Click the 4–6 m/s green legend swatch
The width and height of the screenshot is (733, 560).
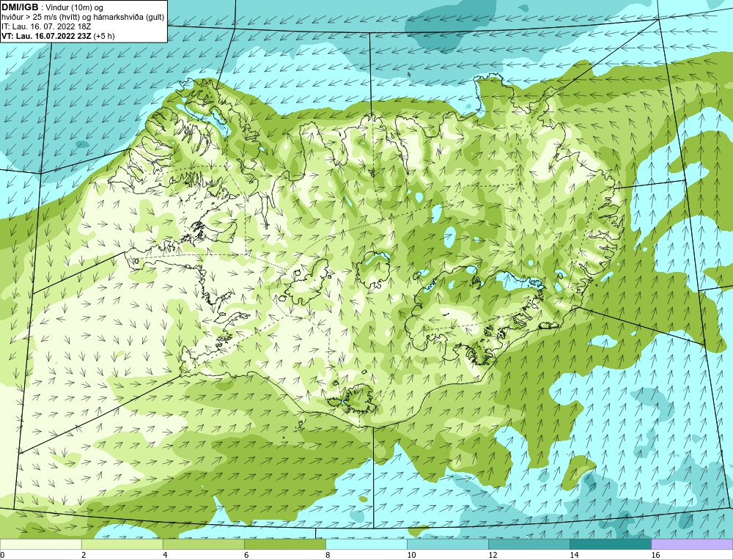pos(203,544)
